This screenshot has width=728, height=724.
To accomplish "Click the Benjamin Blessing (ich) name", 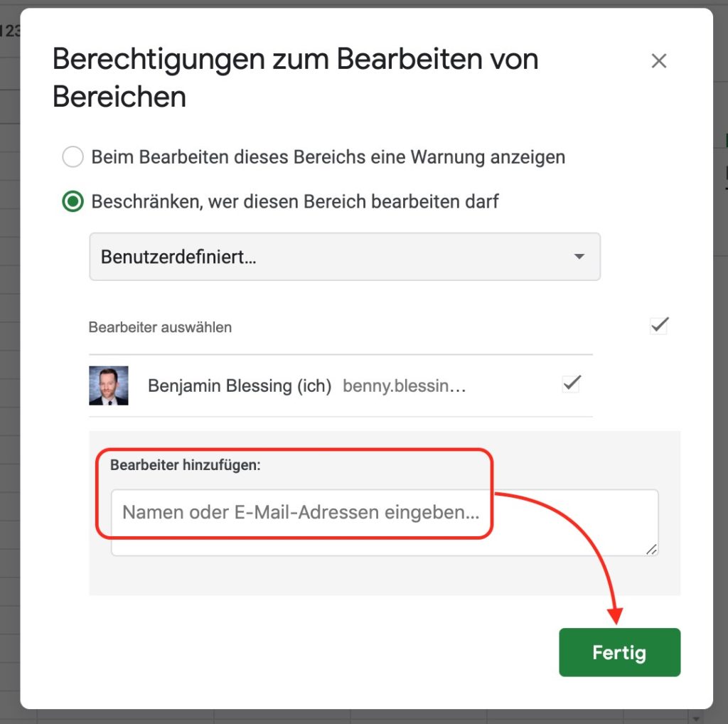I will tap(240, 386).
